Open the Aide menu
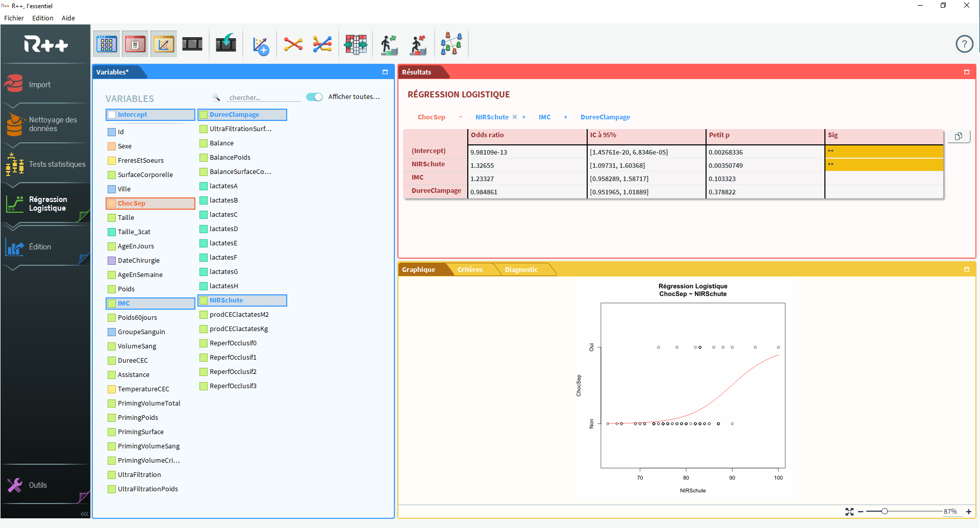This screenshot has width=980, height=528. click(x=68, y=18)
